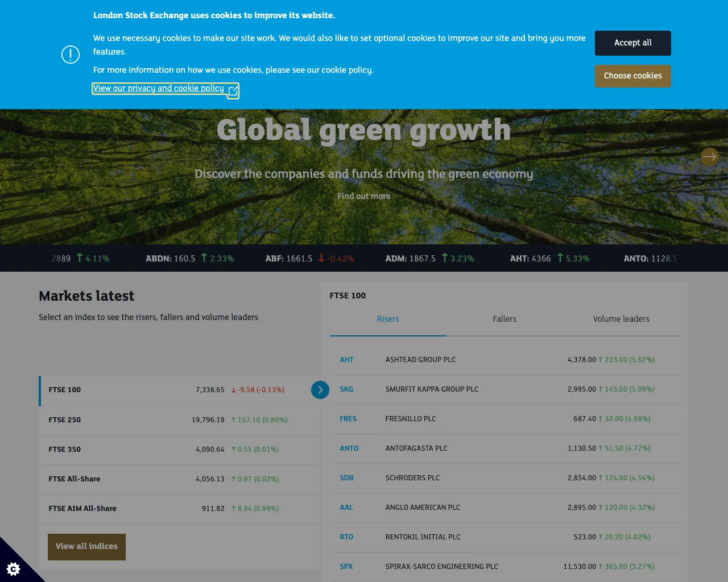
Task: Click the cookie settings gear icon
Action: point(13,568)
